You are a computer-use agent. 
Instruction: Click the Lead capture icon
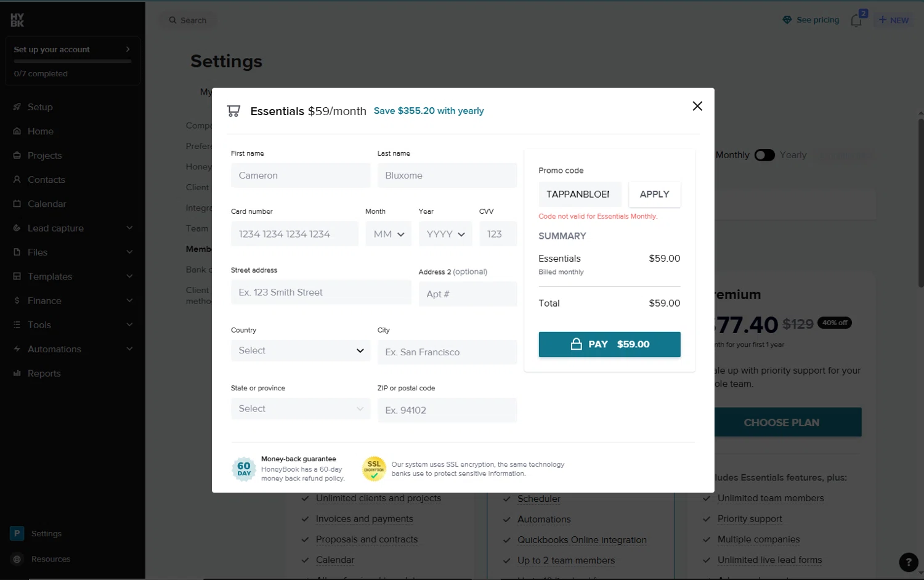coord(17,228)
